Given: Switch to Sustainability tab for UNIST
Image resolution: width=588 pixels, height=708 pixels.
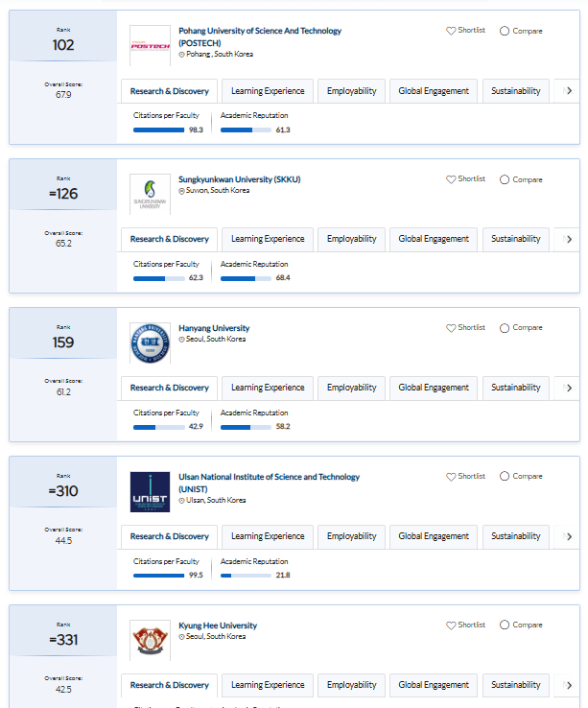Looking at the screenshot, I should point(515,537).
